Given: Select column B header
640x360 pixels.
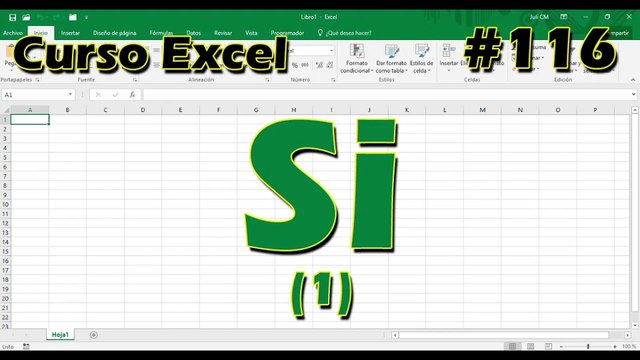Looking at the screenshot, I should 67,110.
